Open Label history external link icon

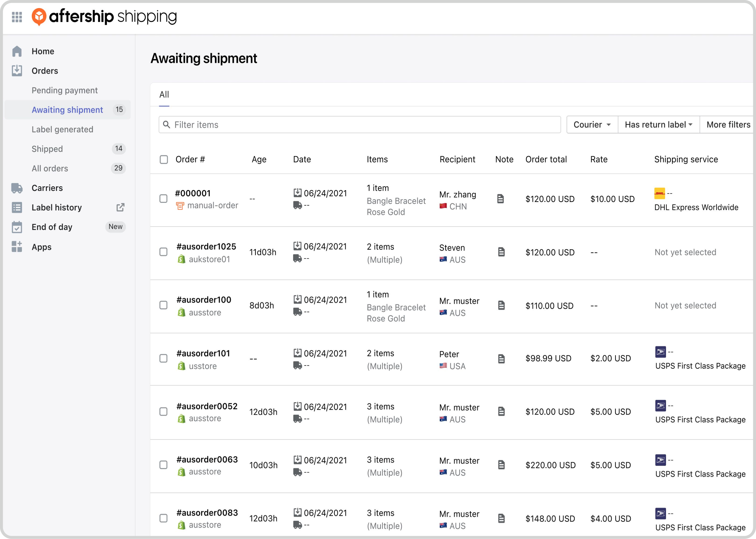[120, 208]
